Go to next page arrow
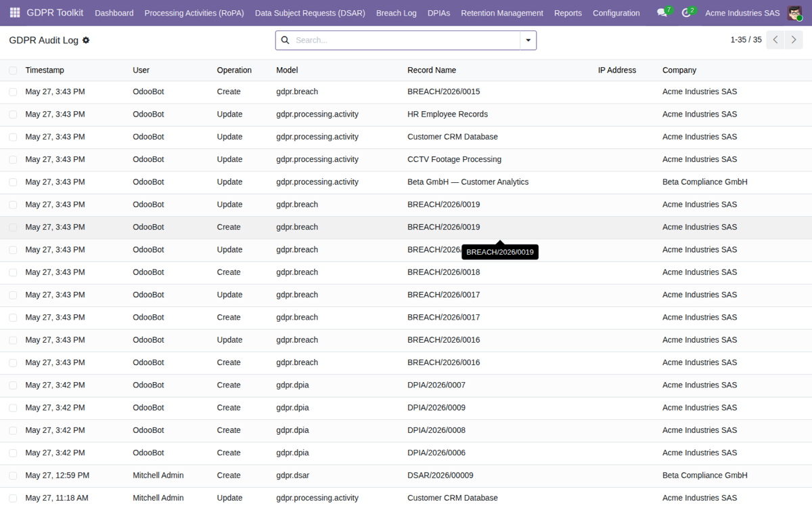 click(794, 40)
